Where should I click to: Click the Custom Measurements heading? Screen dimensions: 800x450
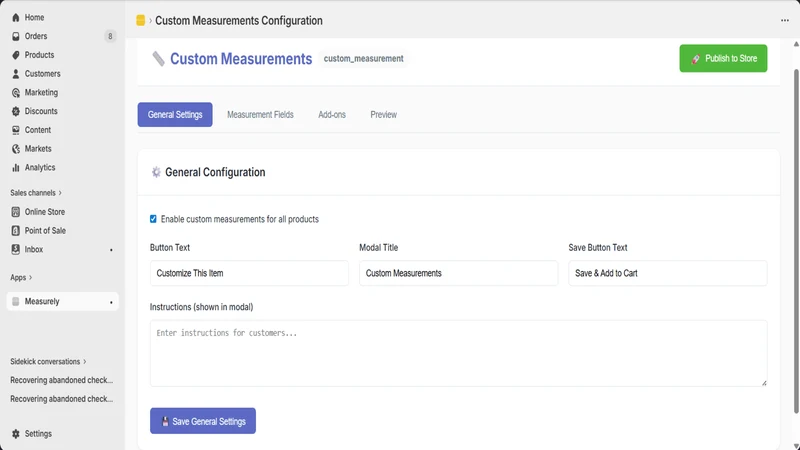pos(241,59)
